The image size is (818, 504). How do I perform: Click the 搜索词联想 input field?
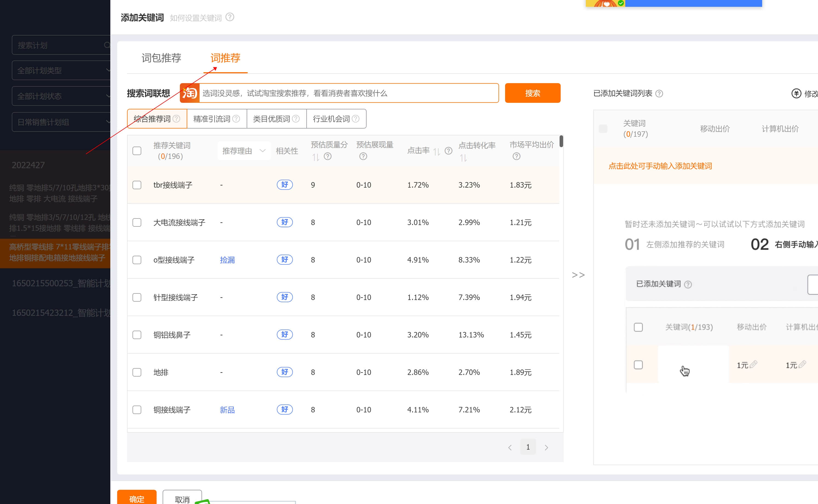348,93
